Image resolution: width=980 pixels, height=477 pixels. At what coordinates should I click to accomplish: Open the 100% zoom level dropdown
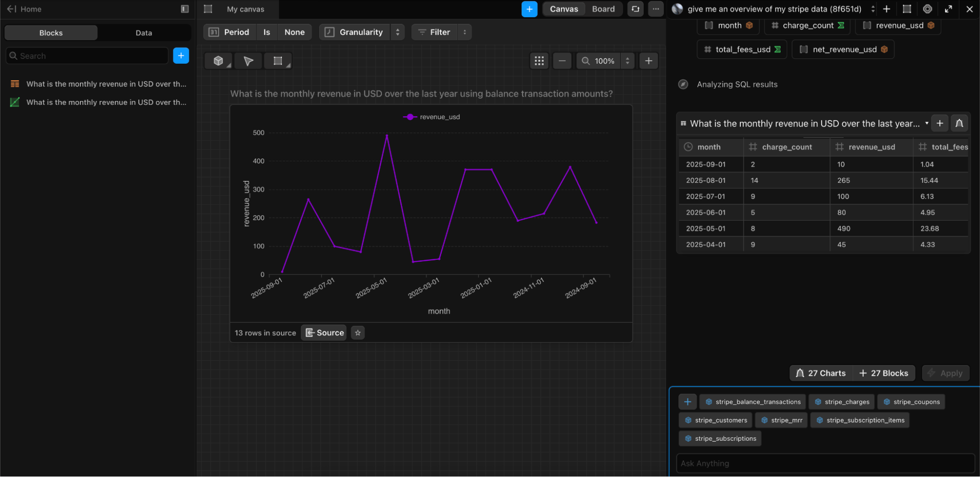(598, 61)
